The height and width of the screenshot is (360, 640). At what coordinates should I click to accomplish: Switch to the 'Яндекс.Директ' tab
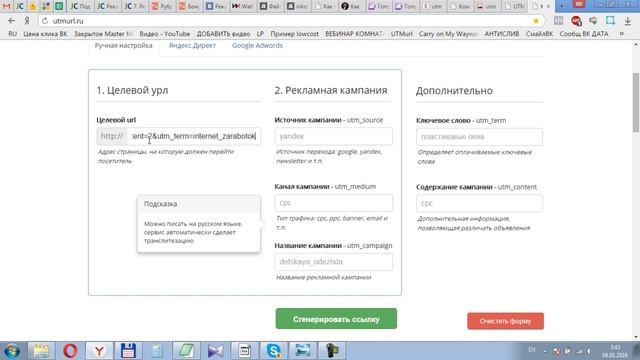[x=192, y=45]
